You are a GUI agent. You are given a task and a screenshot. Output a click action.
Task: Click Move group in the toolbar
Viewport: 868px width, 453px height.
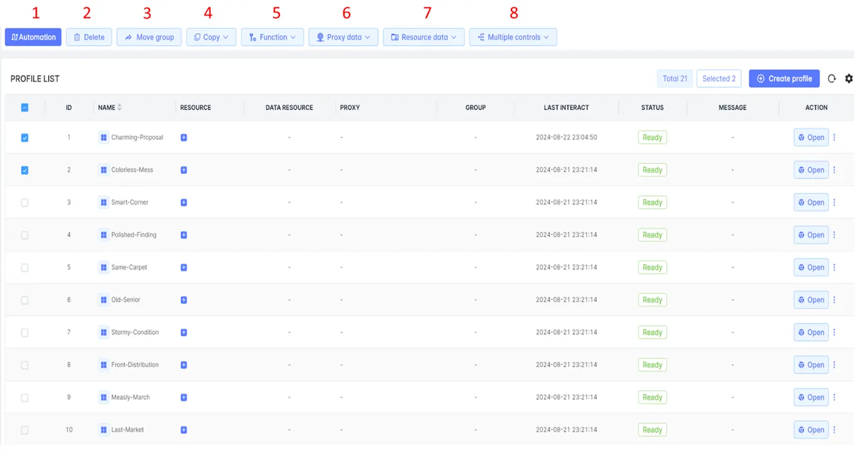(x=149, y=37)
